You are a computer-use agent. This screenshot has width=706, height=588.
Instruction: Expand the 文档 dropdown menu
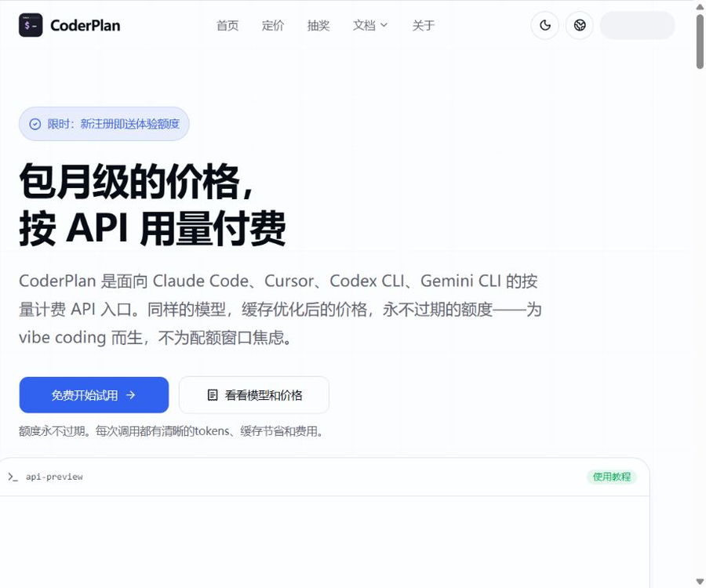coord(370,26)
